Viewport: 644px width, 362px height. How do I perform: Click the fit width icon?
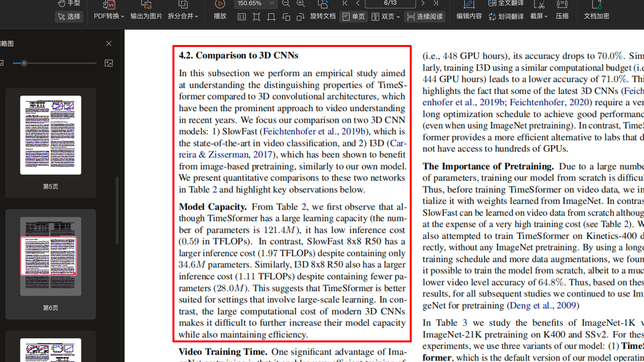coord(271,17)
